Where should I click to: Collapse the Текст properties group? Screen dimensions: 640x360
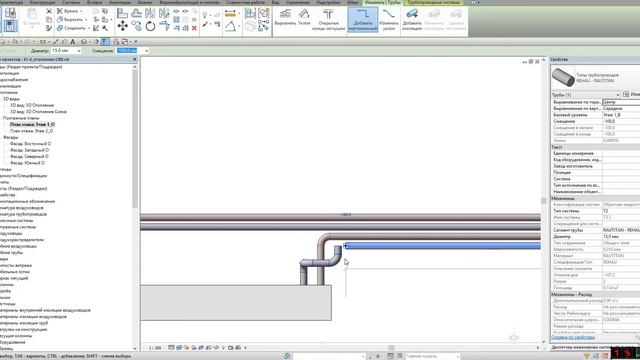pyautogui.click(x=595, y=147)
